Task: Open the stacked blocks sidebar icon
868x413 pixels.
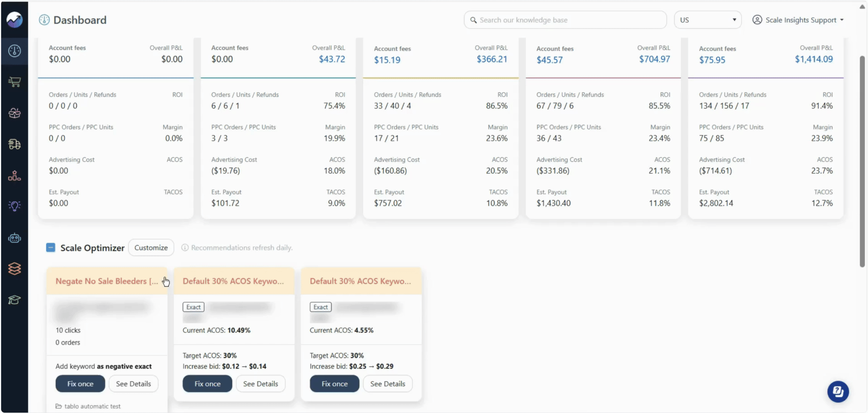Action: point(15,176)
